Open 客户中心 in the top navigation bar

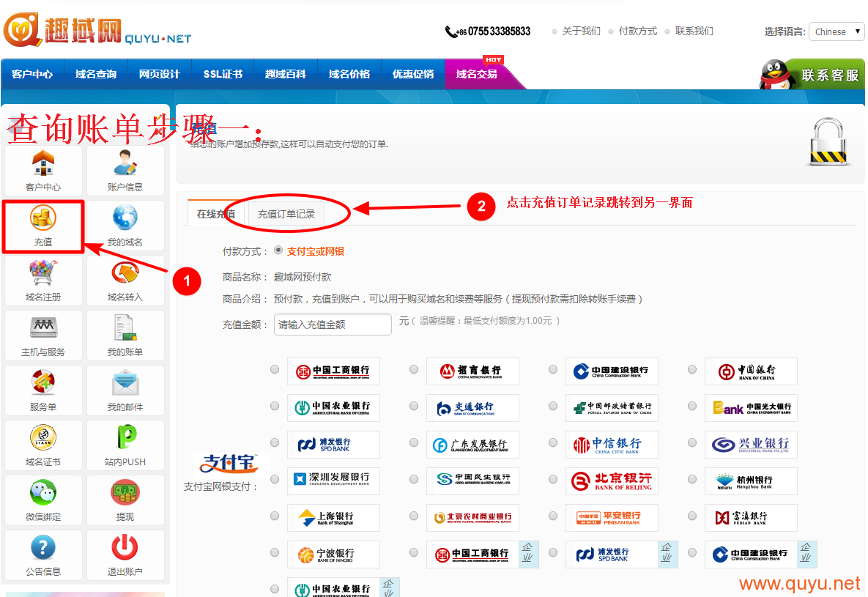coord(32,74)
